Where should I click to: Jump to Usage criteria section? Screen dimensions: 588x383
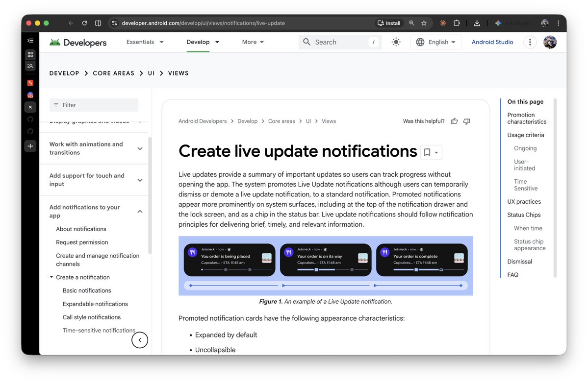(x=525, y=135)
